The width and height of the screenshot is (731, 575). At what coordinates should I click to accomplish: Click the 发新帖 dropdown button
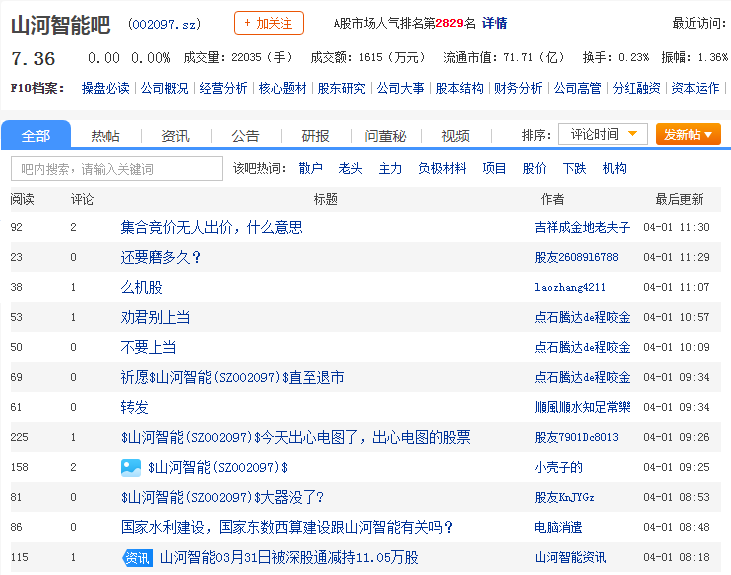(x=688, y=134)
